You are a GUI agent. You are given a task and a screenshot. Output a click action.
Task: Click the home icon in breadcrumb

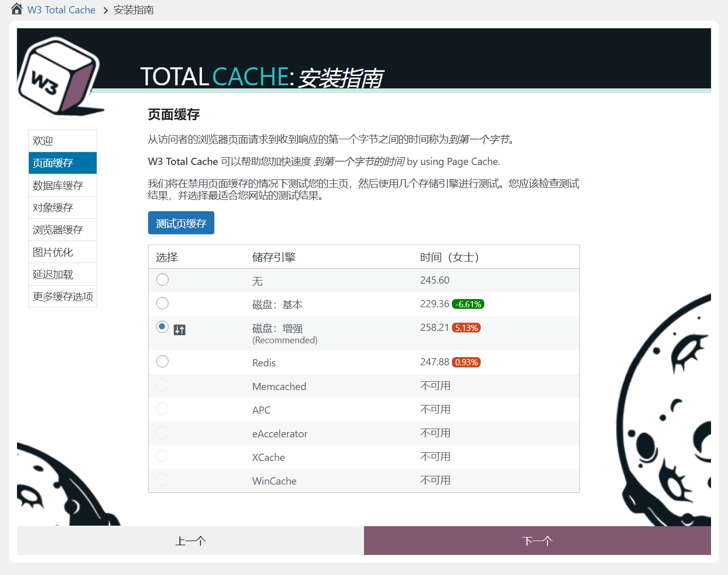pyautogui.click(x=16, y=9)
